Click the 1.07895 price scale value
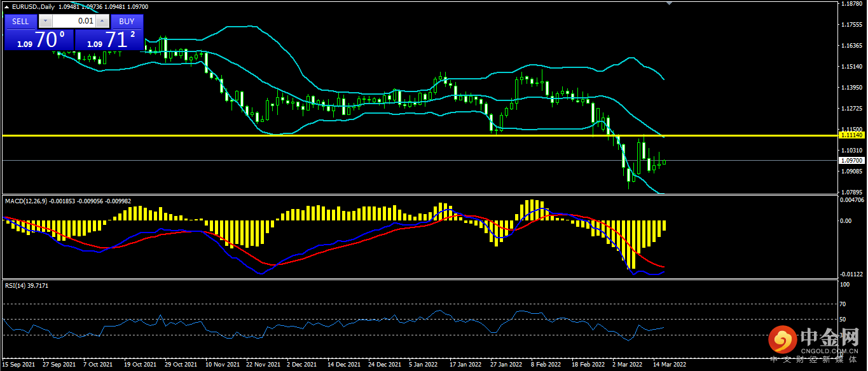Screen dimensions: 868x371 coord(851,192)
